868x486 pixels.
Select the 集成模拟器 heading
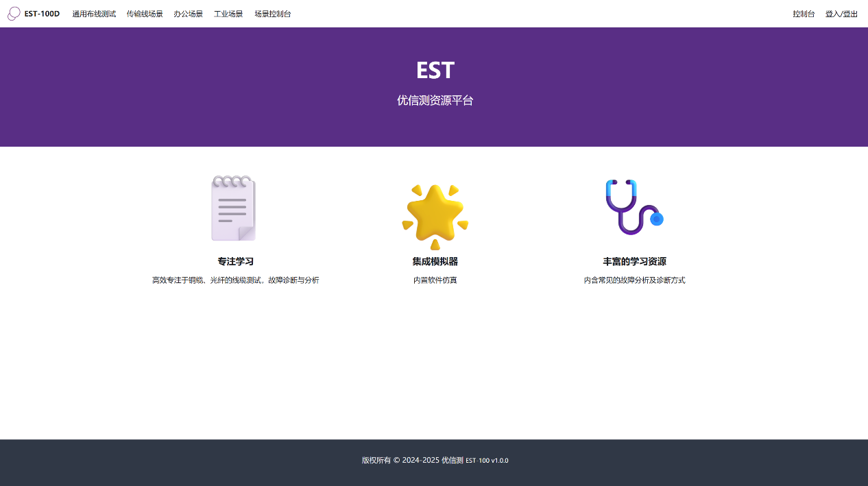coord(435,261)
